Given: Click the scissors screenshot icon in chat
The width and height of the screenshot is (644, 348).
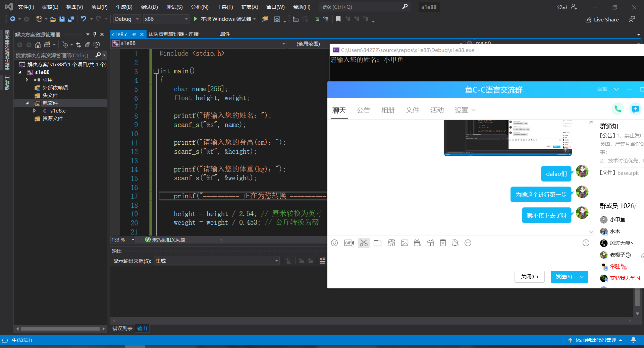Looking at the screenshot, I should coord(364,243).
